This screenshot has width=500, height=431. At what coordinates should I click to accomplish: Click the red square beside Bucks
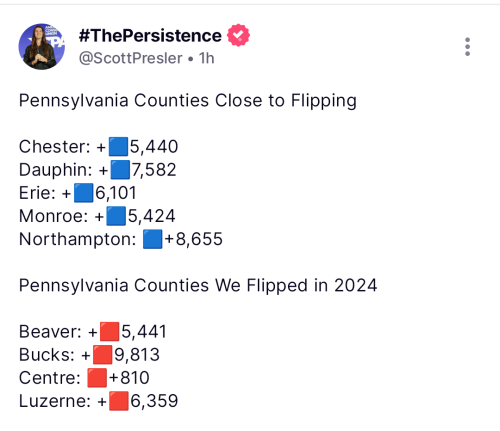(x=103, y=354)
